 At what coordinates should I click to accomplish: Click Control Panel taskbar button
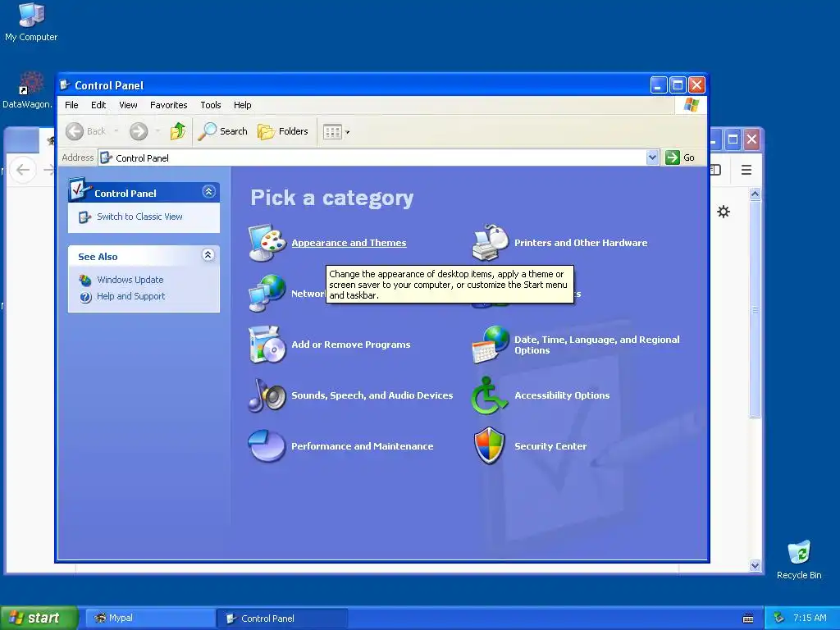pos(282,619)
